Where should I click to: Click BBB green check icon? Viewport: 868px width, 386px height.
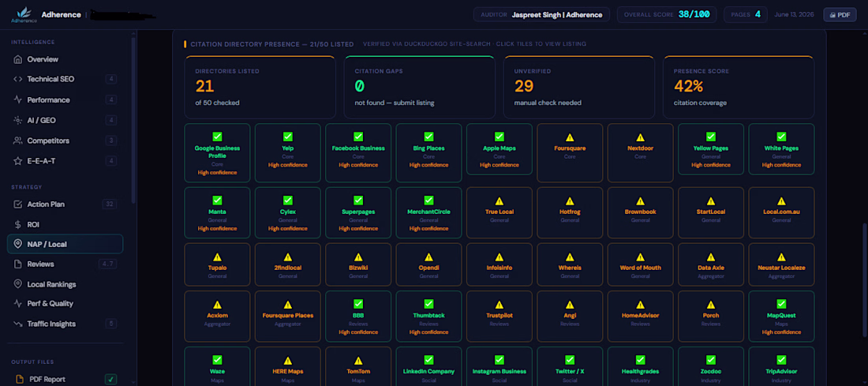point(358,304)
